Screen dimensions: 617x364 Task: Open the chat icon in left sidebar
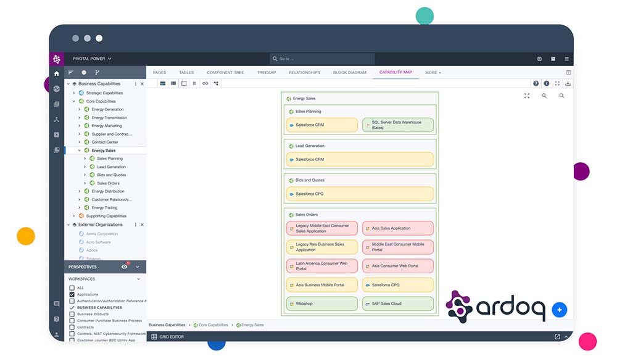[57, 304]
